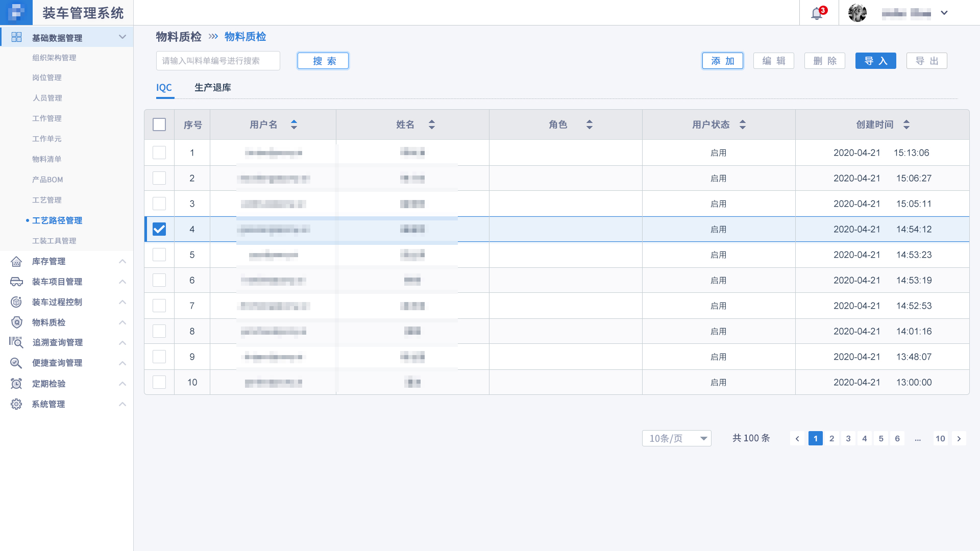
Task: Sort by 创建时间 using its arrows
Action: [x=906, y=124]
